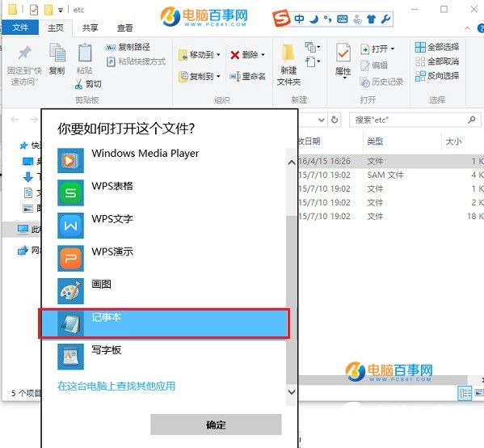The width and height of the screenshot is (484, 448).
Task: Click the OK (确定) button
Action: tap(216, 425)
